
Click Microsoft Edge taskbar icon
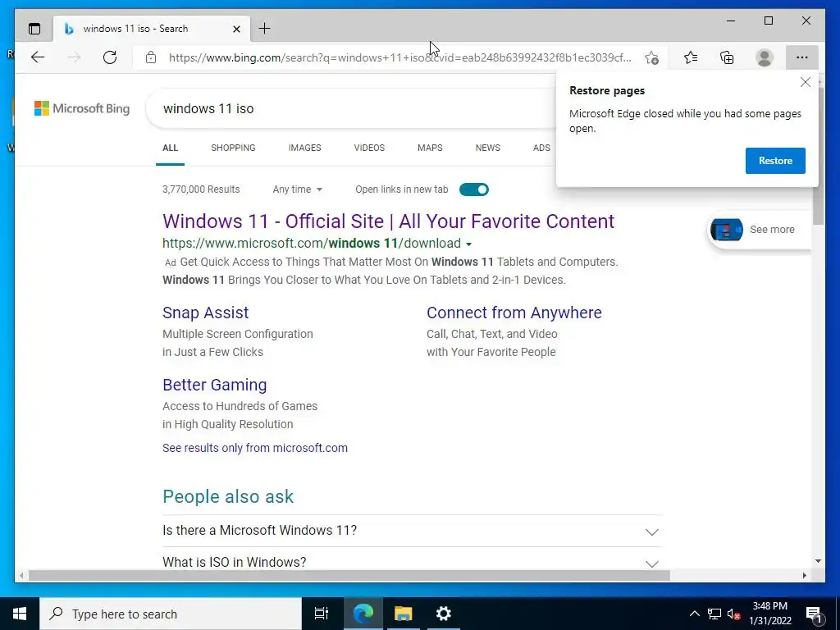coord(363,614)
